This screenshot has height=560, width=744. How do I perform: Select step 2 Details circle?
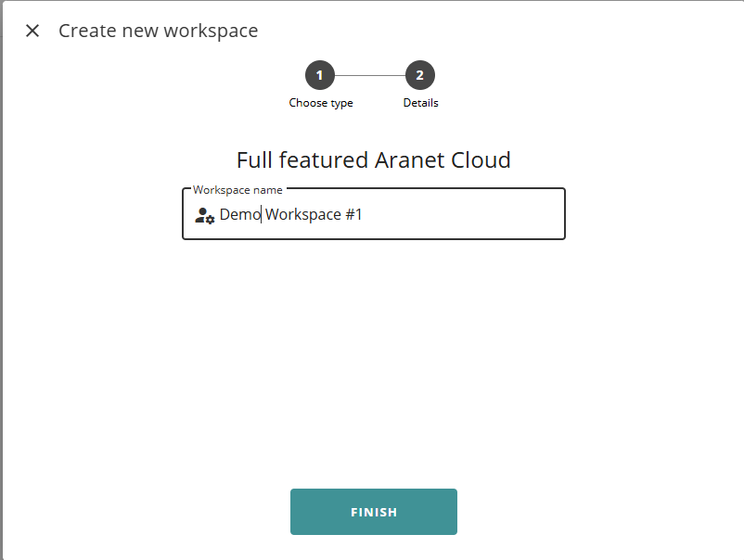pos(420,75)
